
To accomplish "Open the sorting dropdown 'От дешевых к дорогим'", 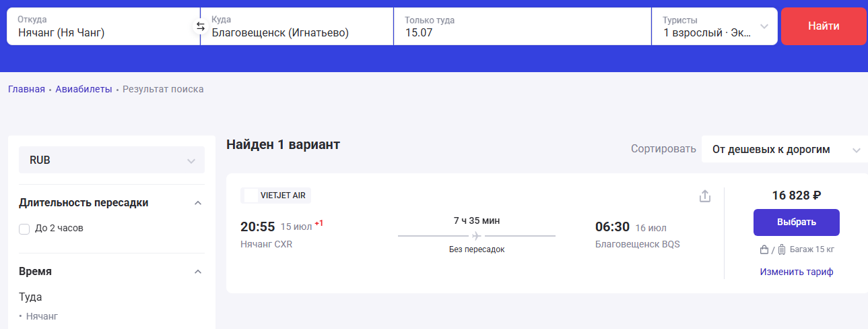I will click(x=784, y=150).
